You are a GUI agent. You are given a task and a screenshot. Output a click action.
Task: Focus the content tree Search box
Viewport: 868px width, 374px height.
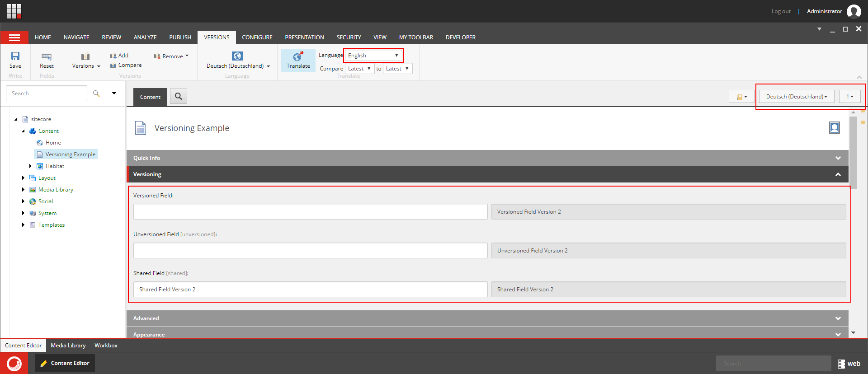pyautogui.click(x=47, y=93)
